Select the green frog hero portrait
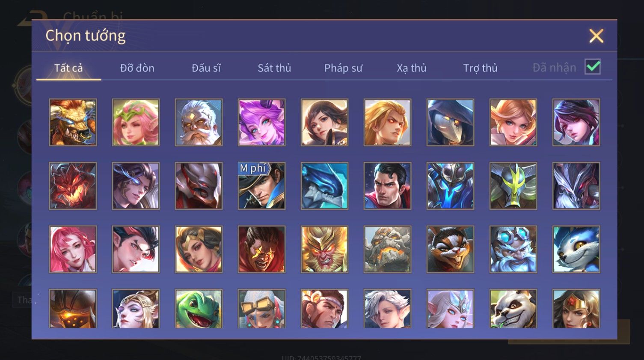 point(199,309)
